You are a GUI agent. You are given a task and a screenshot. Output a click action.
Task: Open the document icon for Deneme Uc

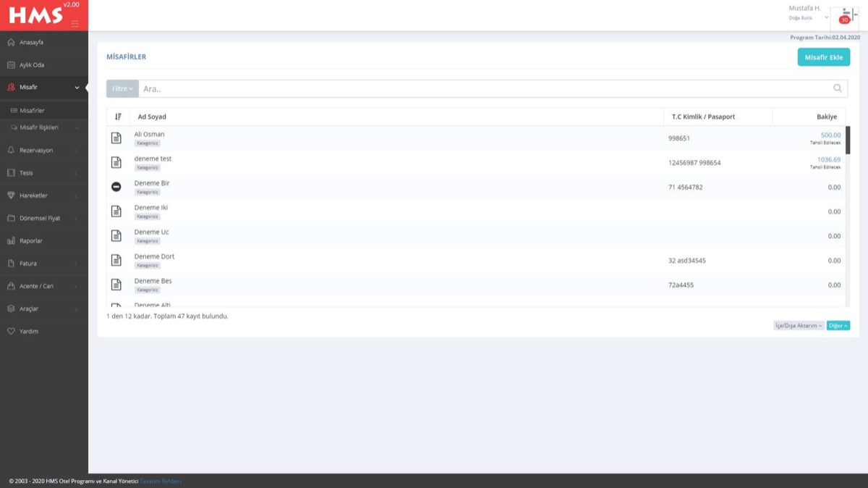[x=116, y=236]
